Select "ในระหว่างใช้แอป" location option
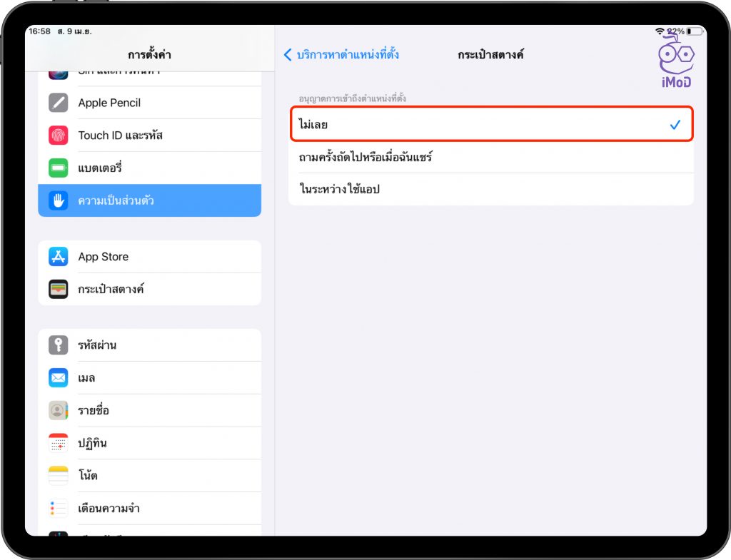 (490, 190)
